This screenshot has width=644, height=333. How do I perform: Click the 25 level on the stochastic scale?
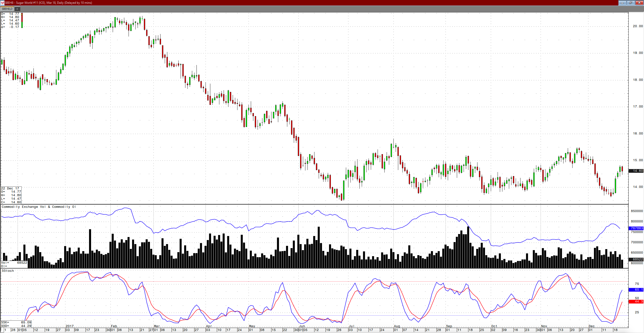(x=637, y=312)
